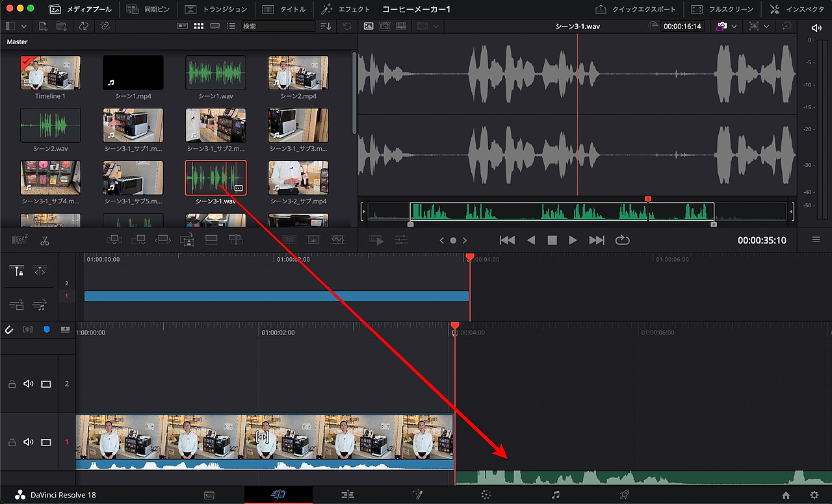This screenshot has width=832, height=504.
Task: Click the place on top icon
Action: [211, 240]
